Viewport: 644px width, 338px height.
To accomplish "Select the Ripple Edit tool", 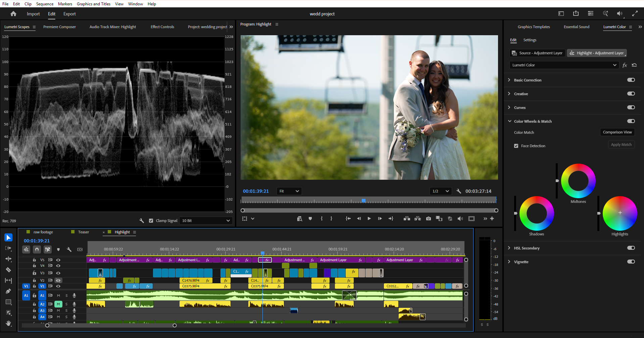I will [x=8, y=259].
